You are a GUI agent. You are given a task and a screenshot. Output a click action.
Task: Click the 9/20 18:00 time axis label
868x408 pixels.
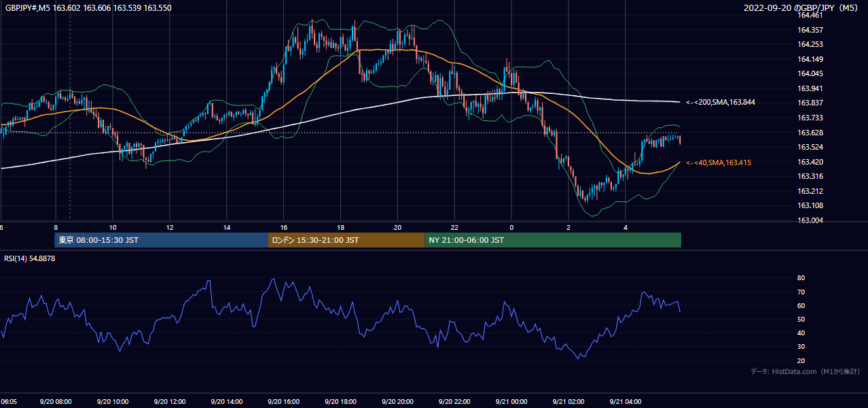coord(341,402)
